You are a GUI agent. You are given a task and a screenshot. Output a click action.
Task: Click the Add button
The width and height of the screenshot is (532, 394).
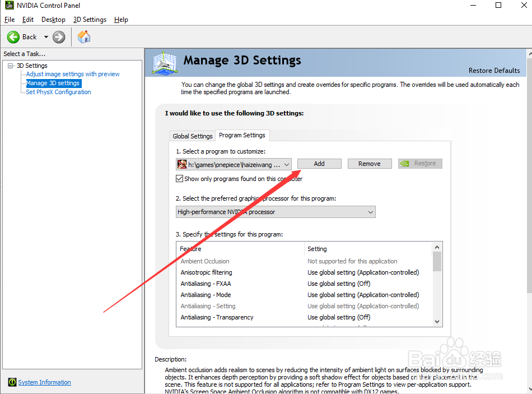point(319,164)
